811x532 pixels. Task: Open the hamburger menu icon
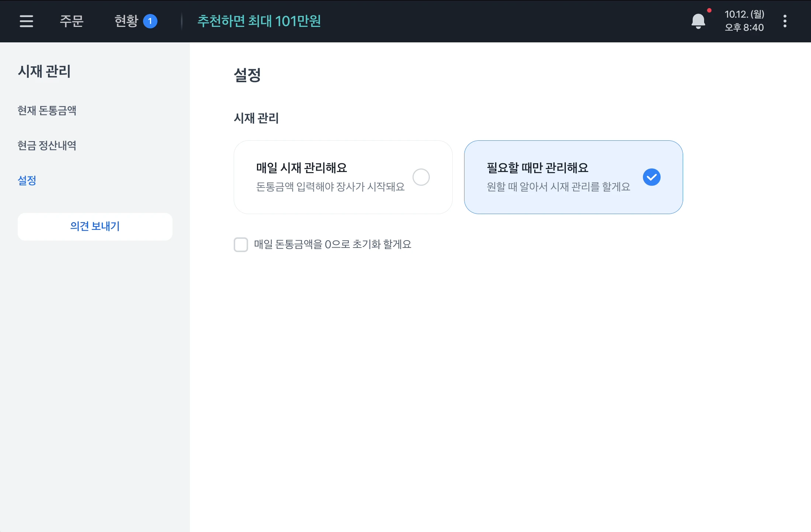click(27, 21)
